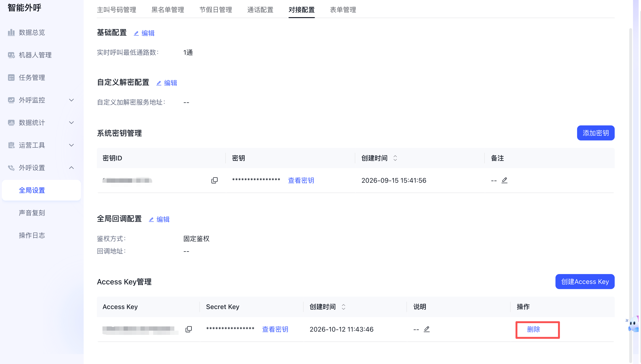The image size is (641, 364).
Task: Copy the system 密钥ID value
Action: tap(214, 180)
